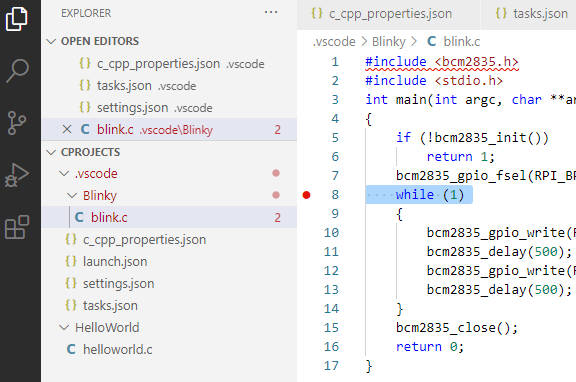Click JSON icon of settings.json in Open Editors

tap(85, 107)
